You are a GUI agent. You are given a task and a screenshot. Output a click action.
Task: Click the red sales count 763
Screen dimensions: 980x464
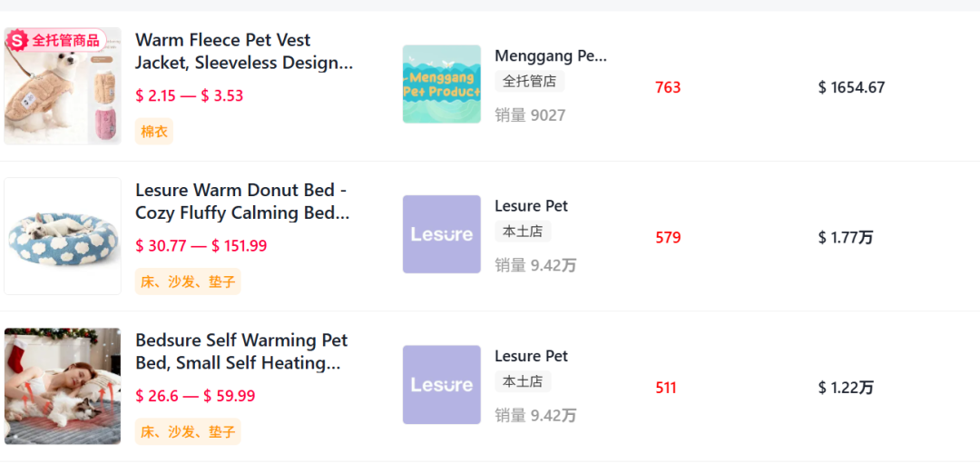(668, 87)
